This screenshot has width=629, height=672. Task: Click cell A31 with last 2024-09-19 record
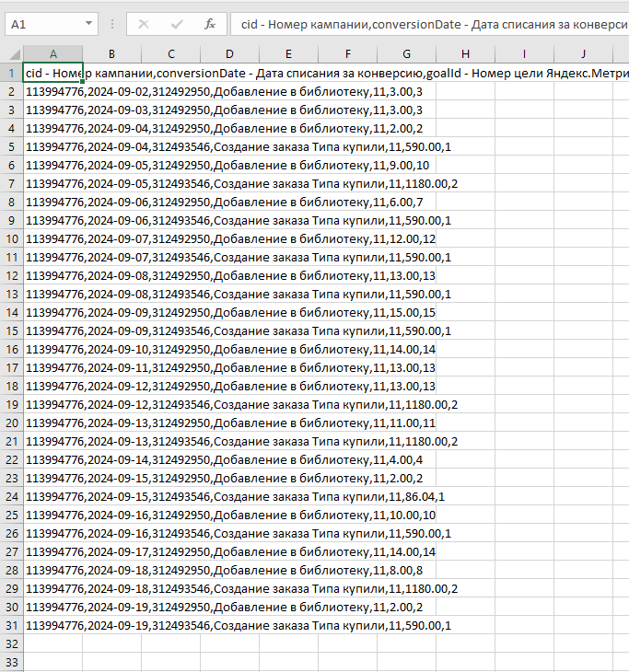[52, 625]
